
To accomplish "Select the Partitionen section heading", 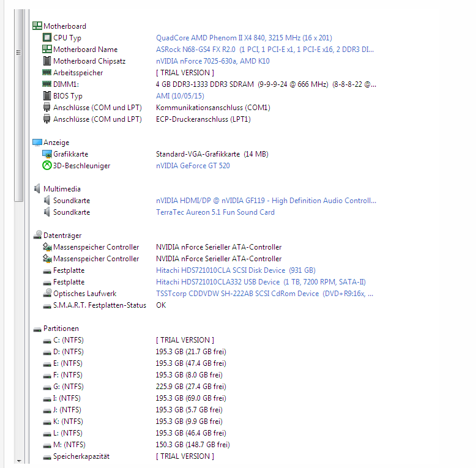I will tap(61, 329).
